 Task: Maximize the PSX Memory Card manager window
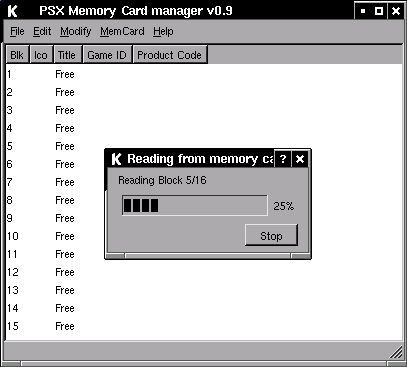coord(379,11)
